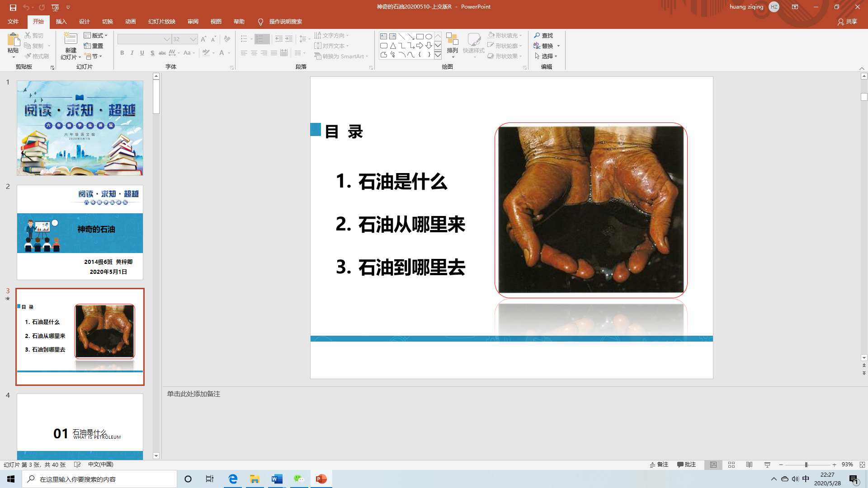Open WeChat from the taskbar
Viewport: 868px width, 488px height.
click(x=299, y=479)
